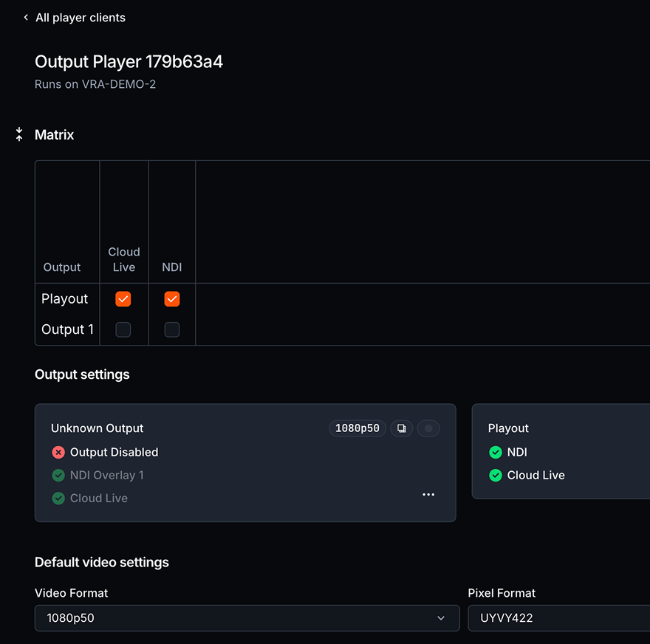This screenshot has width=650, height=644.
Task: Click the monitor icon on Unknown Output card
Action: coord(401,428)
